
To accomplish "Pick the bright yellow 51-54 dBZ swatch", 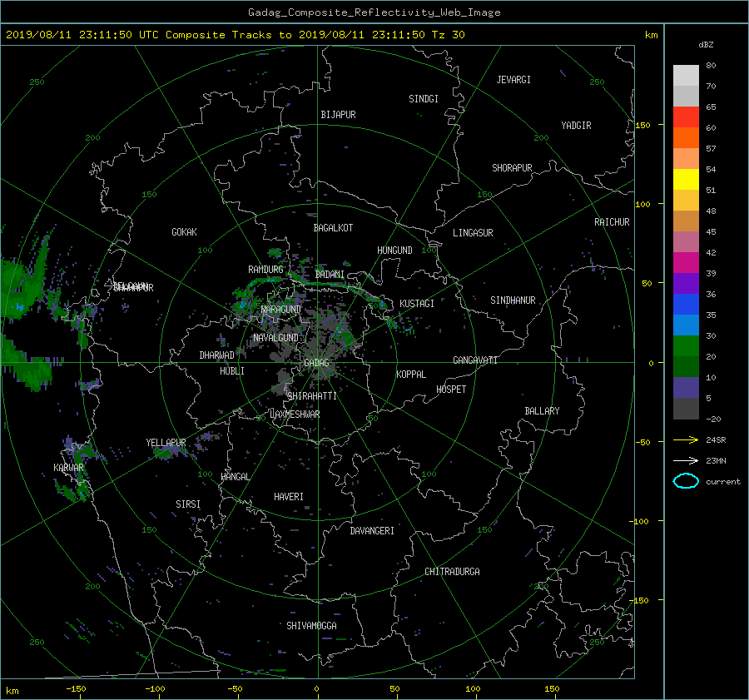I will tap(686, 179).
